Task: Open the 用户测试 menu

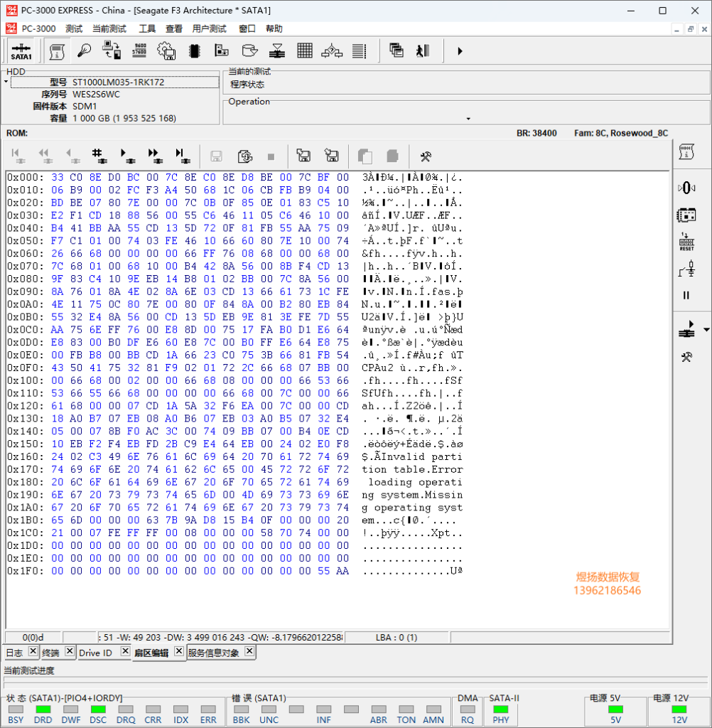Action: [210, 28]
